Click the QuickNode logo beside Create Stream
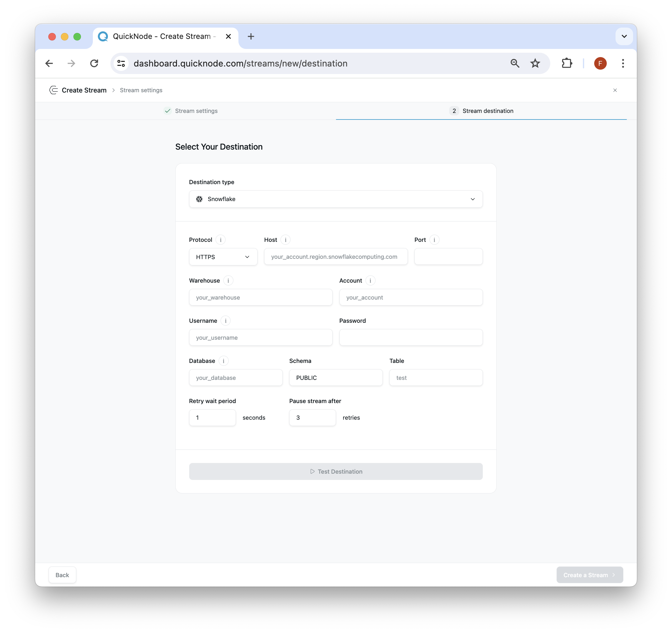The height and width of the screenshot is (633, 672). tap(53, 90)
